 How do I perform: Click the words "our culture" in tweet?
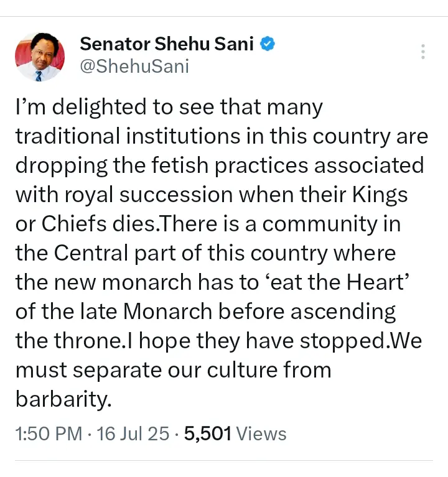pyautogui.click(x=222, y=370)
